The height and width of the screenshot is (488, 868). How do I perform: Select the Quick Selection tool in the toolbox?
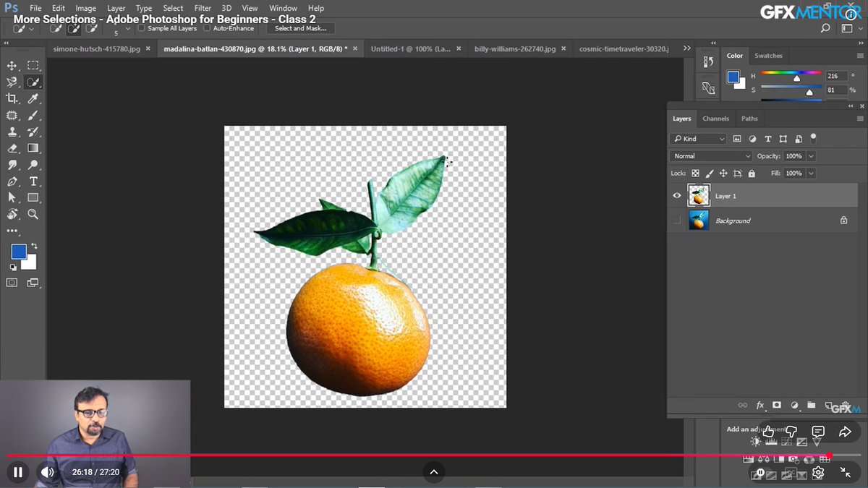point(33,82)
